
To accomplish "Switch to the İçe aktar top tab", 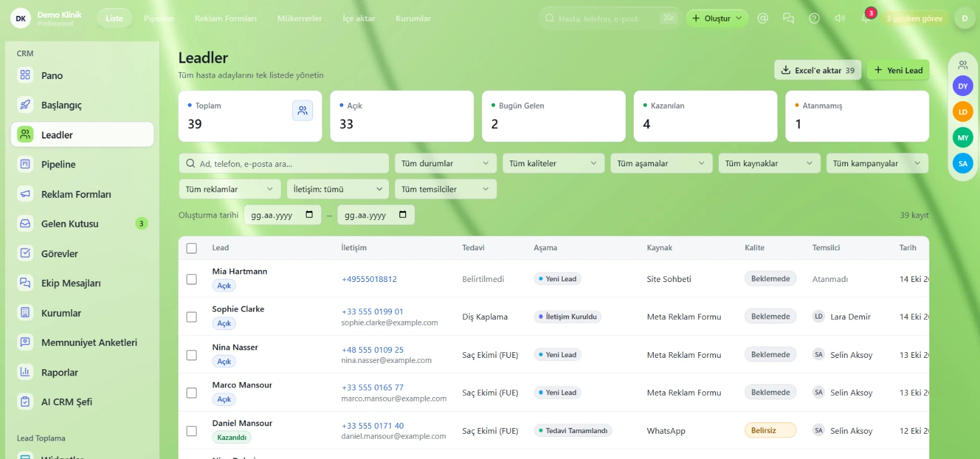I will [359, 18].
